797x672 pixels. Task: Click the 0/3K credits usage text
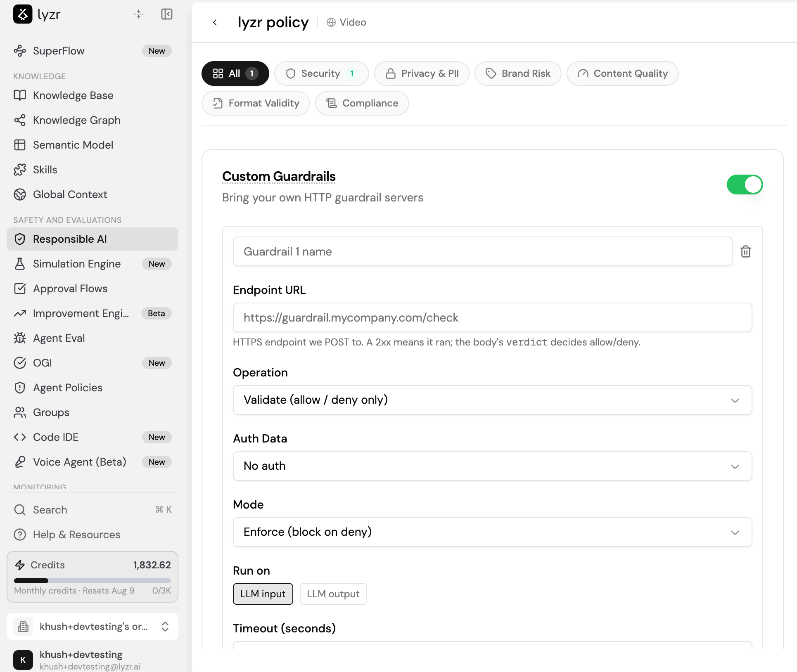tap(161, 591)
